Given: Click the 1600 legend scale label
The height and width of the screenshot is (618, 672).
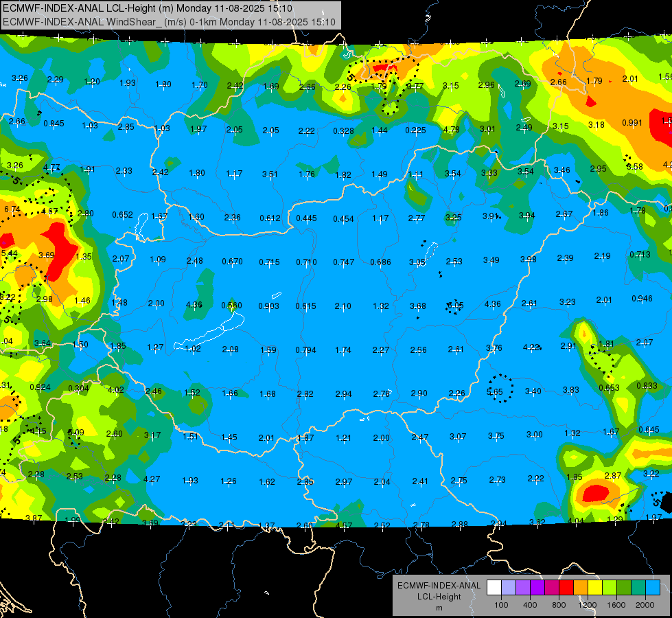Looking at the screenshot, I should point(616,605).
